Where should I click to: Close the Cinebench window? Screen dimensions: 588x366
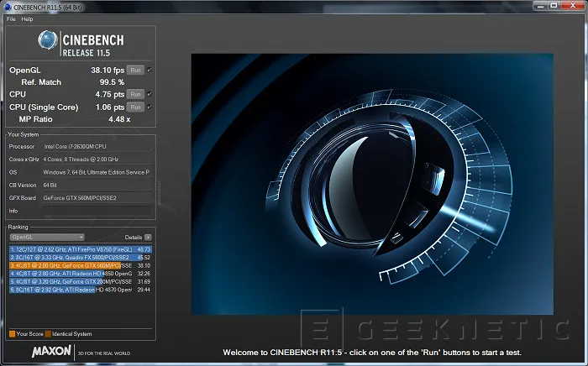pos(573,6)
